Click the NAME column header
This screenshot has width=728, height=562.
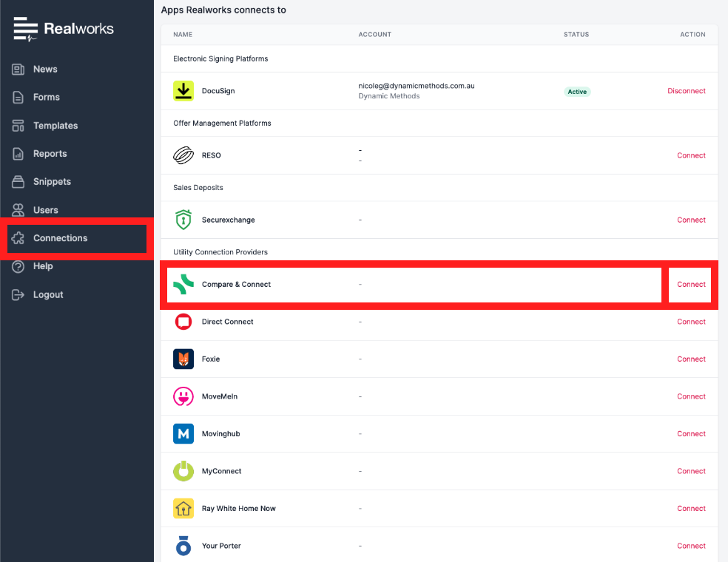point(183,34)
